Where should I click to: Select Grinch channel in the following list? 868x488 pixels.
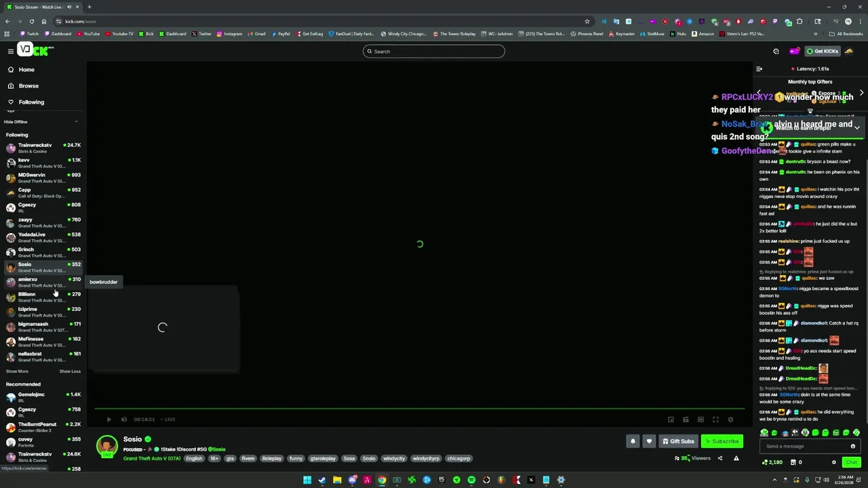click(x=43, y=251)
